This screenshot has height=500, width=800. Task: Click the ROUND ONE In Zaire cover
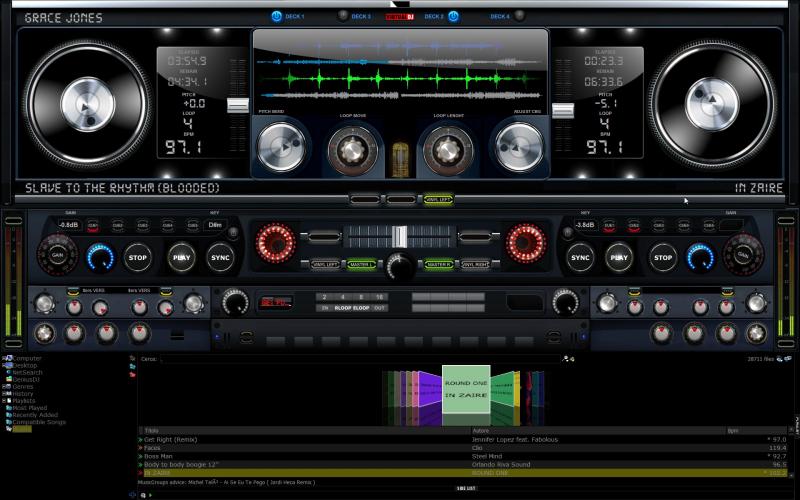[466, 389]
